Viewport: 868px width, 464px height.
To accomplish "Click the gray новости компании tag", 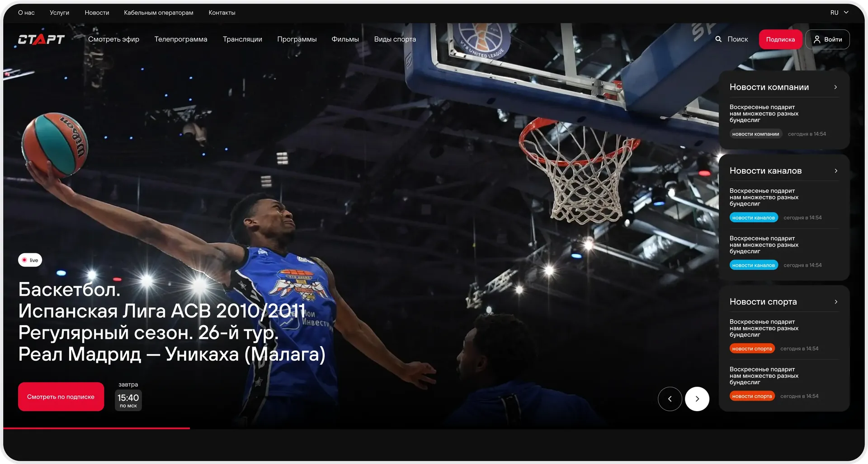I will (x=755, y=134).
